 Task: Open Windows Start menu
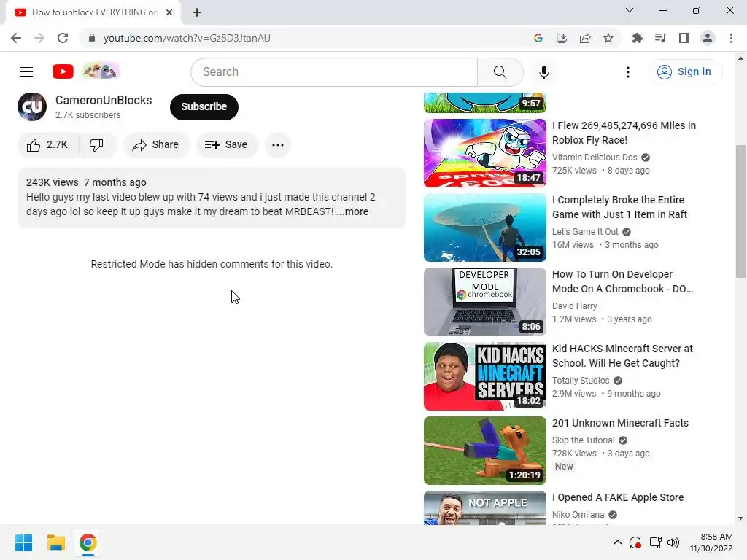(23, 542)
